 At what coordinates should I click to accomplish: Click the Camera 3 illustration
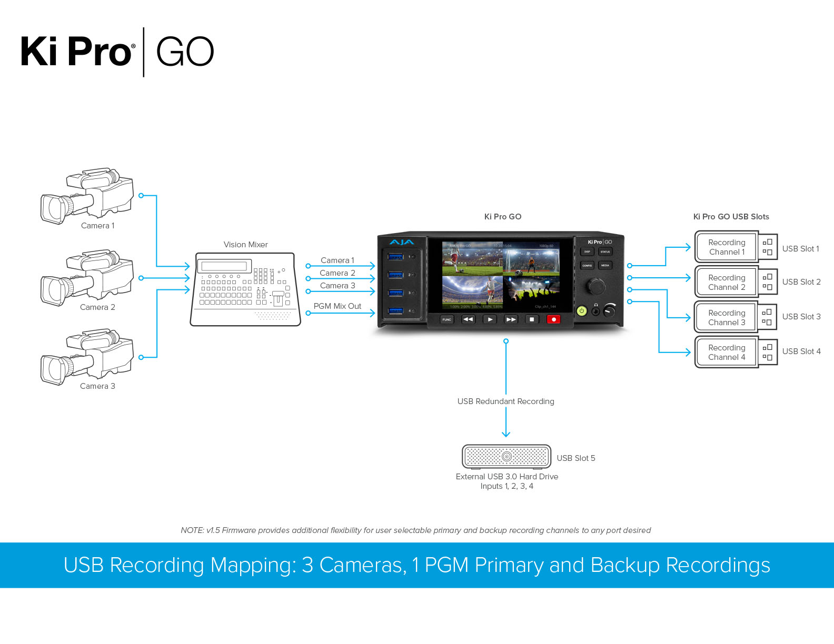[87, 357]
